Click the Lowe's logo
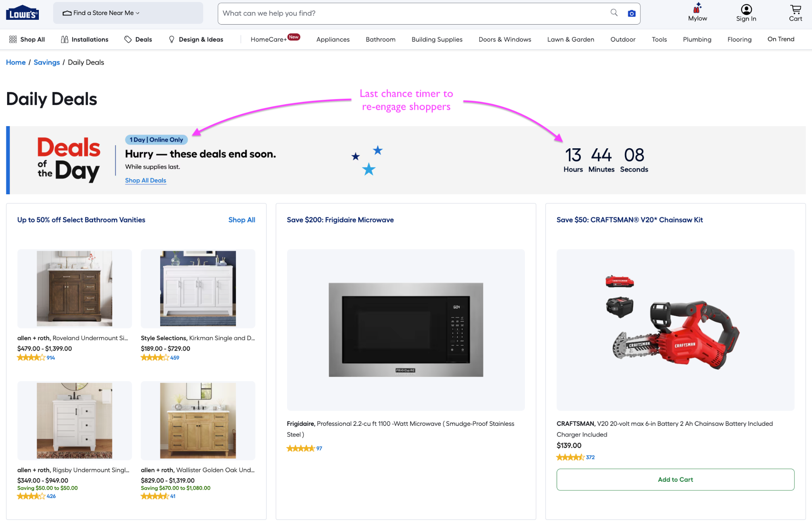This screenshot has width=812, height=523. point(22,13)
